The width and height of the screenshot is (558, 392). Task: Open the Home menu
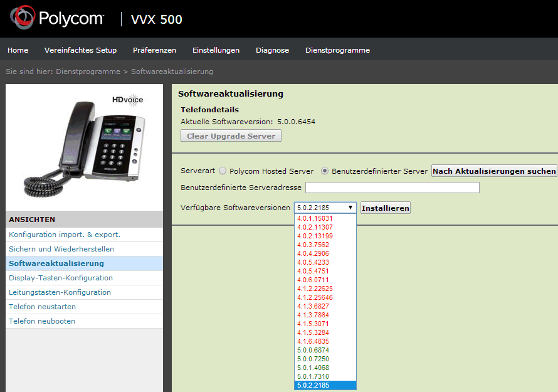[18, 50]
